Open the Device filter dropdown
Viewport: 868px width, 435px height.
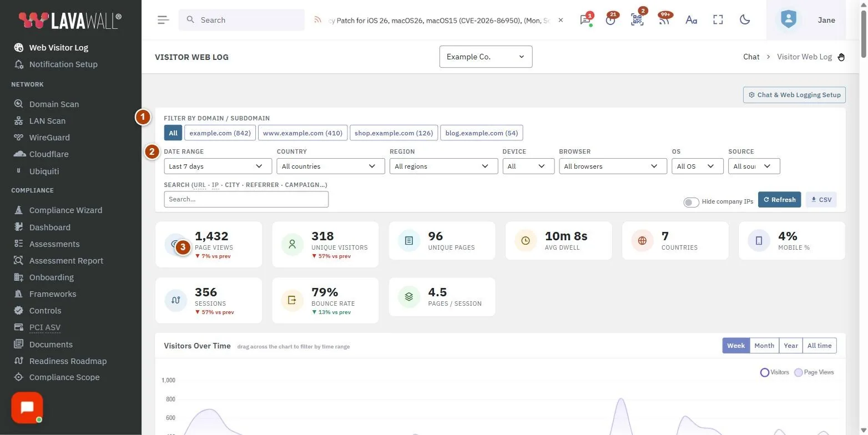[528, 166]
